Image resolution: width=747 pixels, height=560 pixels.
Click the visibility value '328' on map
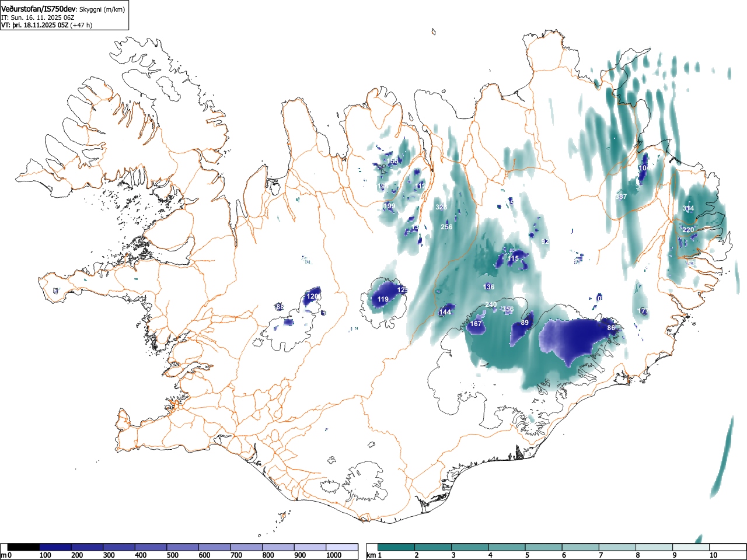[x=441, y=207]
